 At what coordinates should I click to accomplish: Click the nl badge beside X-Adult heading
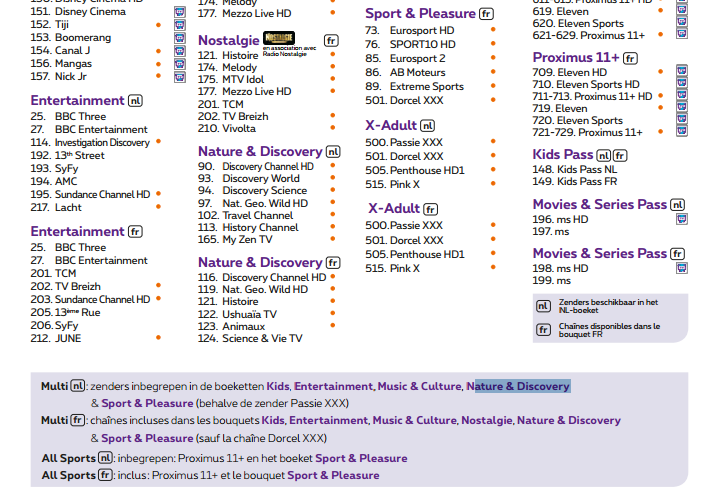428,126
